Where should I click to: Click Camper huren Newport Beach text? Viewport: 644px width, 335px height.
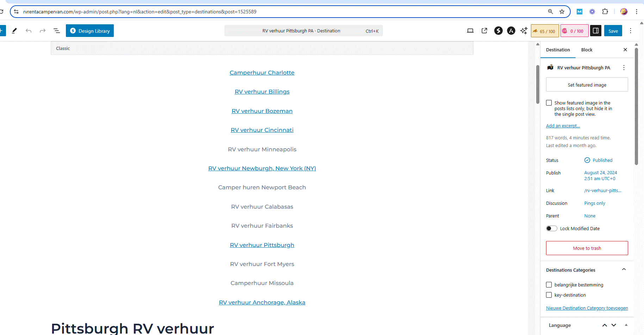(x=262, y=187)
